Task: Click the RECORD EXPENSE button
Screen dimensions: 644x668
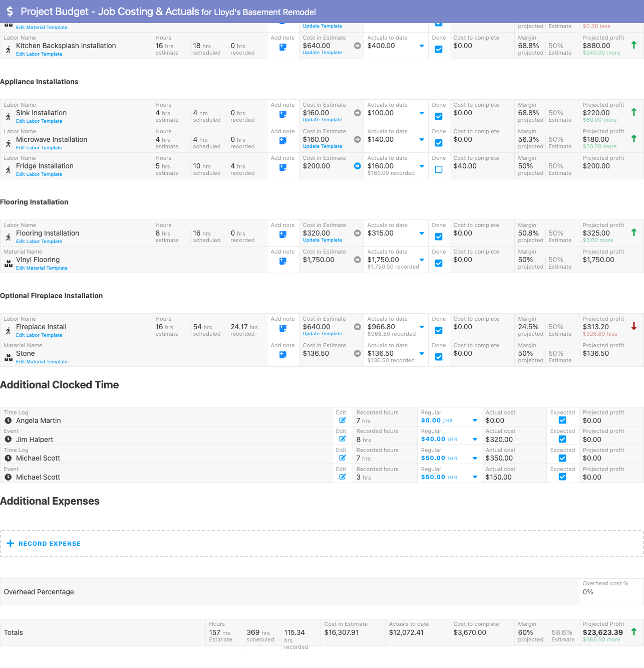Action: 44,543
